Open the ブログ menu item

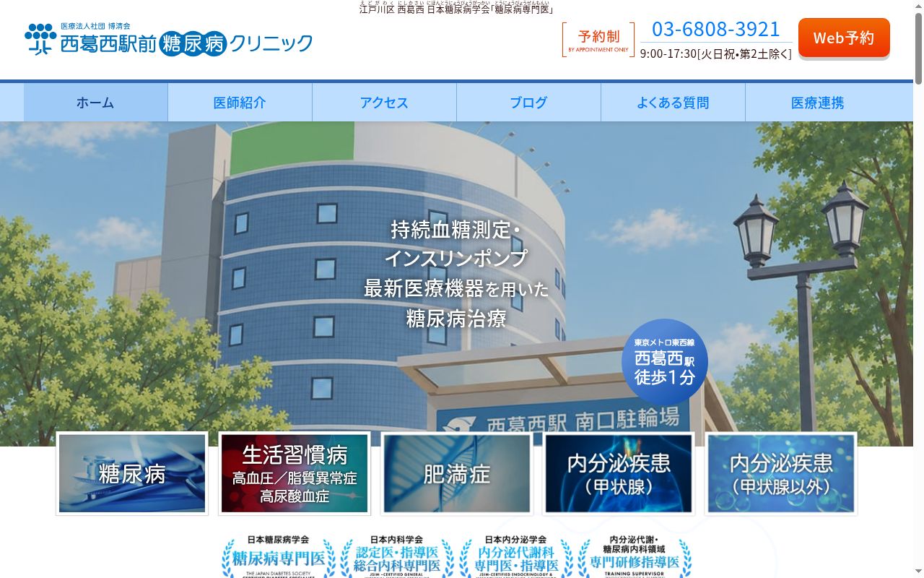click(528, 103)
